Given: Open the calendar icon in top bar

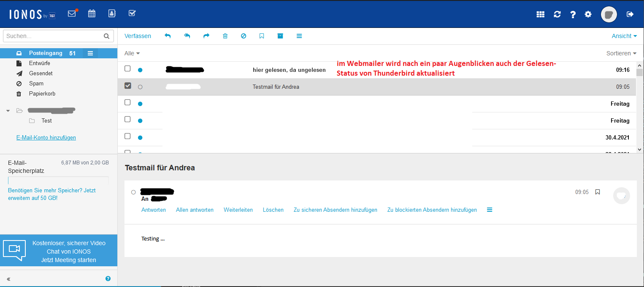Looking at the screenshot, I should click(x=92, y=14).
